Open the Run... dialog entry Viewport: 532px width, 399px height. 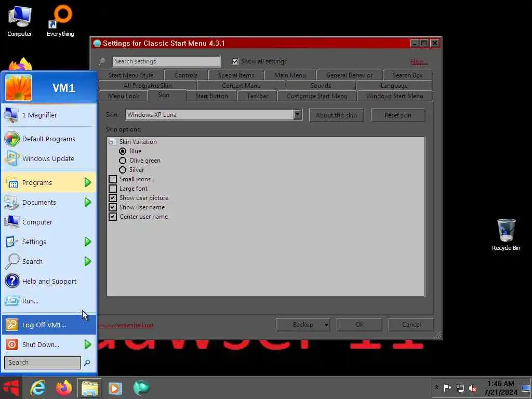(x=49, y=301)
